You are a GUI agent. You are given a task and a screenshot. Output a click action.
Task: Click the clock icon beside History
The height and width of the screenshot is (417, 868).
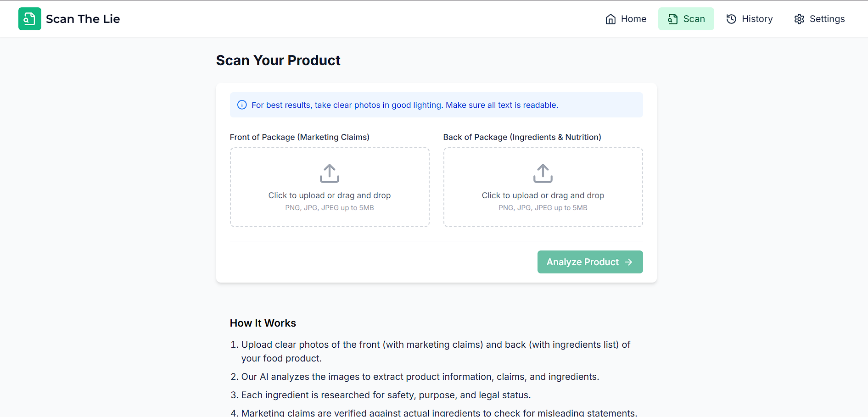[731, 19]
